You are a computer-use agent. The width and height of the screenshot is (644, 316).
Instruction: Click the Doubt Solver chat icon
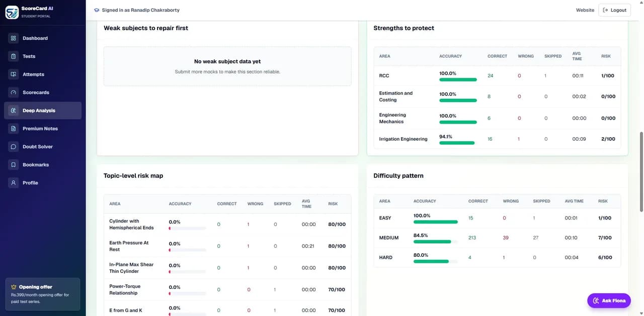[x=14, y=147]
